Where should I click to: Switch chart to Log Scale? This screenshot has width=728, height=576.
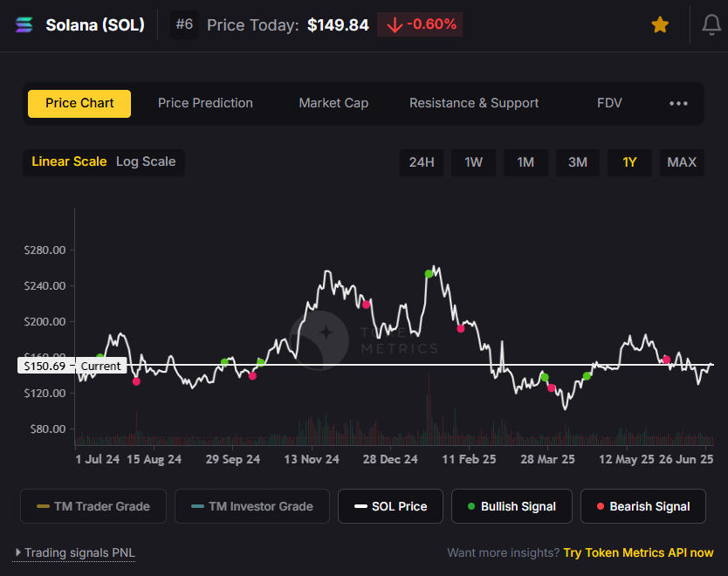[146, 161]
